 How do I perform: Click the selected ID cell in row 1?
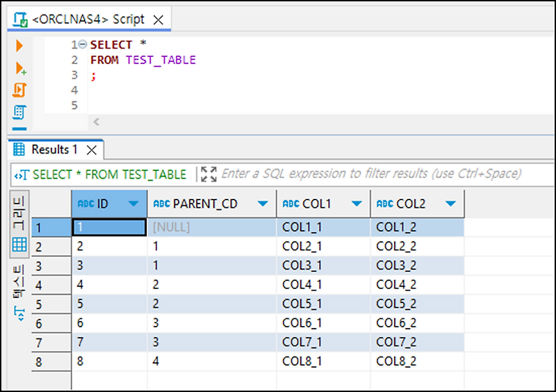[x=109, y=227]
